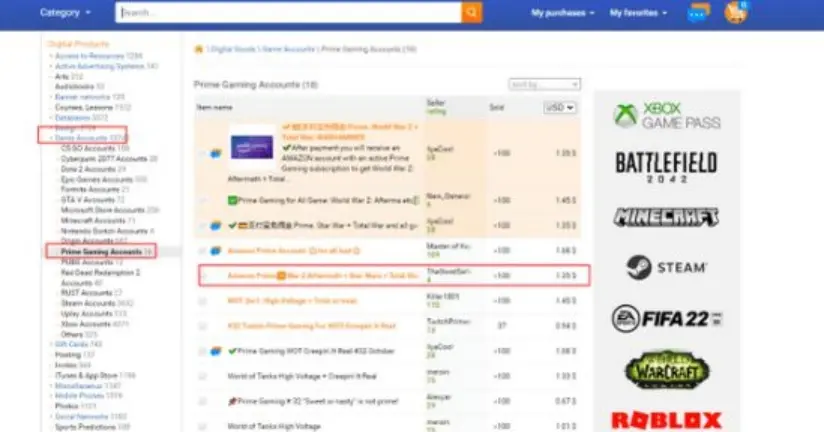Open Sports Predictions category
Screen dimensions: 824x432
point(85,427)
